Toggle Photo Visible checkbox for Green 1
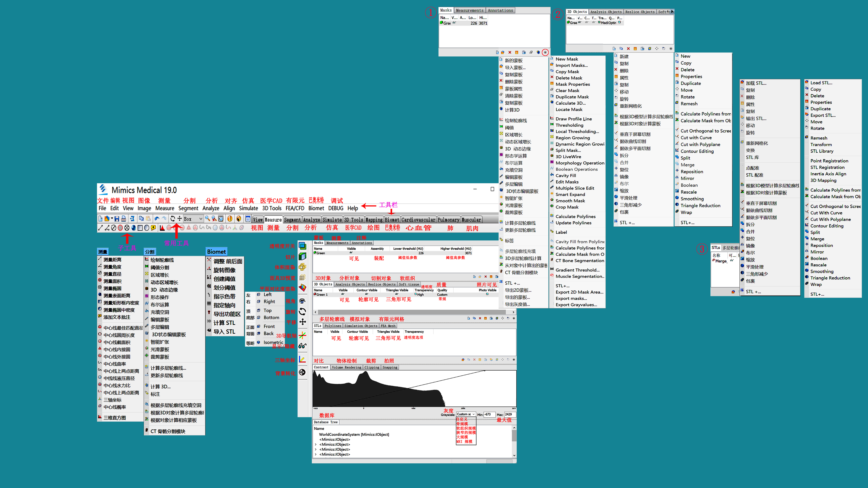The image size is (868, 488). (487, 294)
